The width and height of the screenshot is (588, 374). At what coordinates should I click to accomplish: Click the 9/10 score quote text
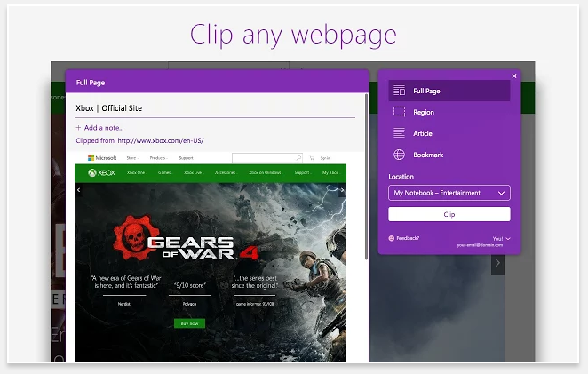pyautogui.click(x=189, y=285)
